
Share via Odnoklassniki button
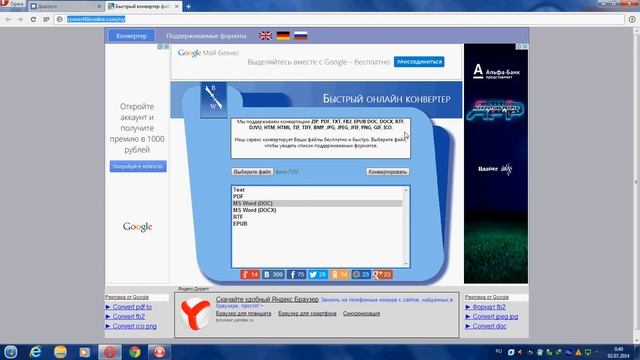coord(250,275)
